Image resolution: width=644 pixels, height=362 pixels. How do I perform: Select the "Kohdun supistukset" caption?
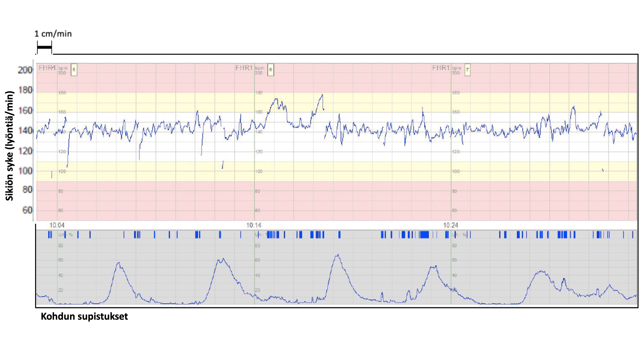click(x=84, y=317)
